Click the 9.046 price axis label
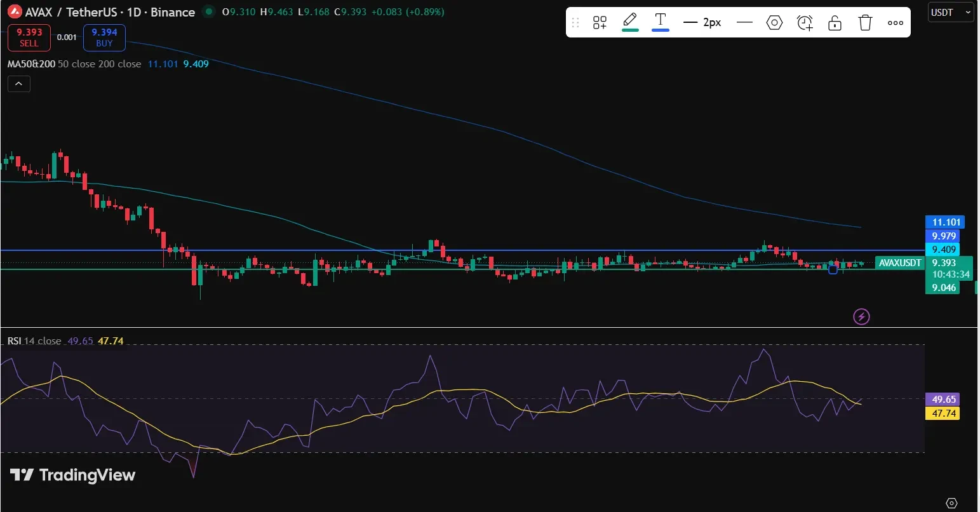The height and width of the screenshot is (512, 980). coord(944,288)
